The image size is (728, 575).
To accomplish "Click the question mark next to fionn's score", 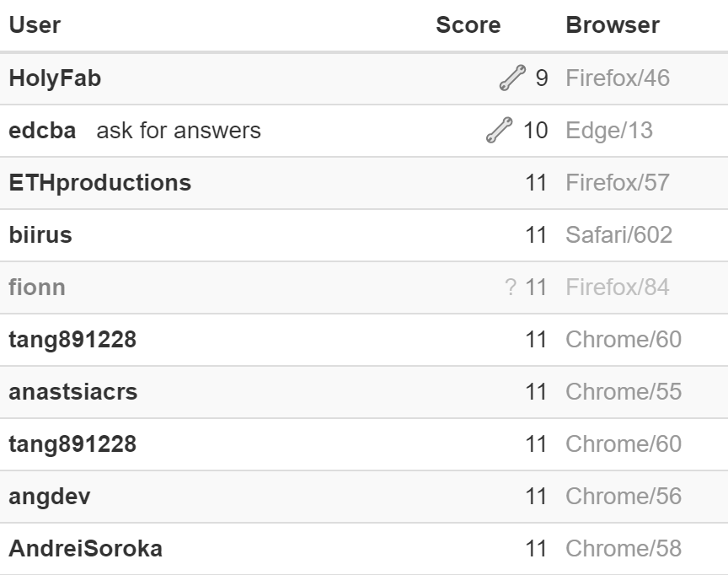I will pos(511,287).
